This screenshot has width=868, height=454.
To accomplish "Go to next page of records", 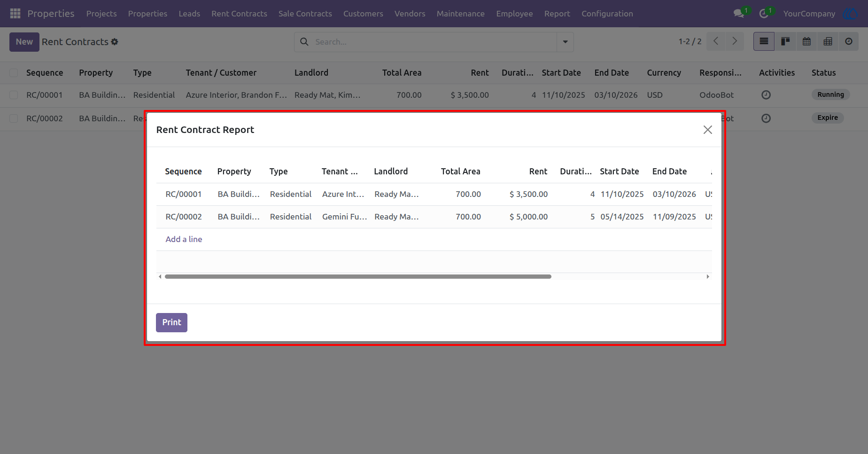I will (735, 41).
